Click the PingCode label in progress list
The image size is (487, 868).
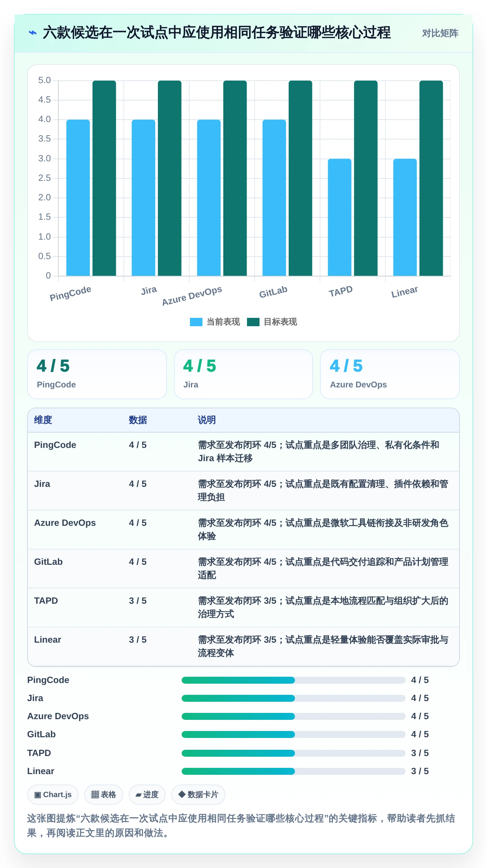pyautogui.click(x=48, y=680)
